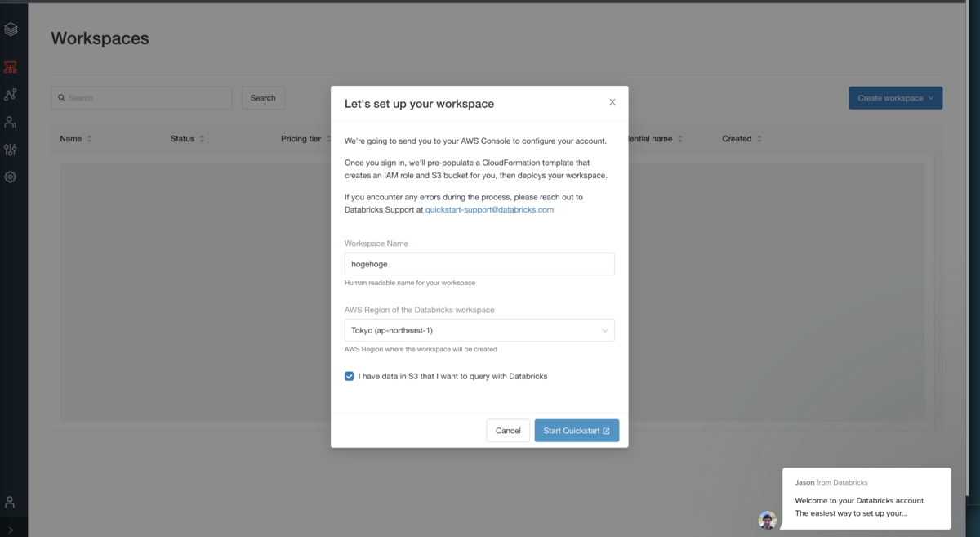
Task: Expand the sidebar with bottom arrow
Action: click(11, 530)
